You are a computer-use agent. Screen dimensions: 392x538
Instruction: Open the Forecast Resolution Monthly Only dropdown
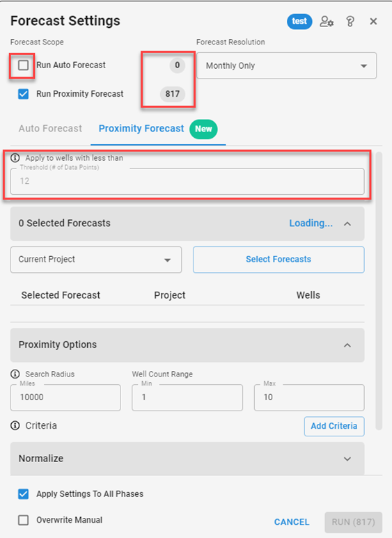click(x=286, y=65)
